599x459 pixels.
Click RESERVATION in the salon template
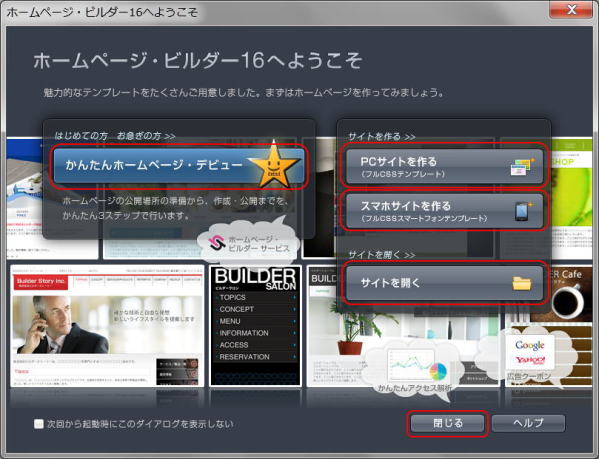point(244,357)
